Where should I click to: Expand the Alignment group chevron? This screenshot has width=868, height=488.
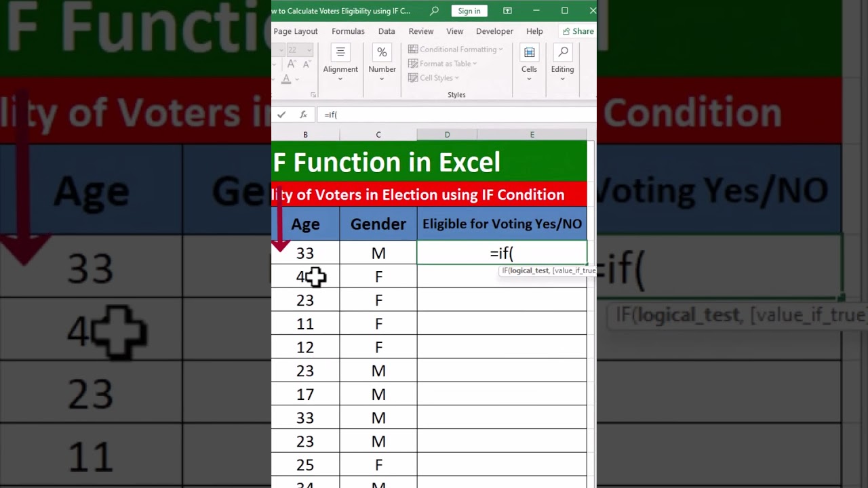pos(340,79)
